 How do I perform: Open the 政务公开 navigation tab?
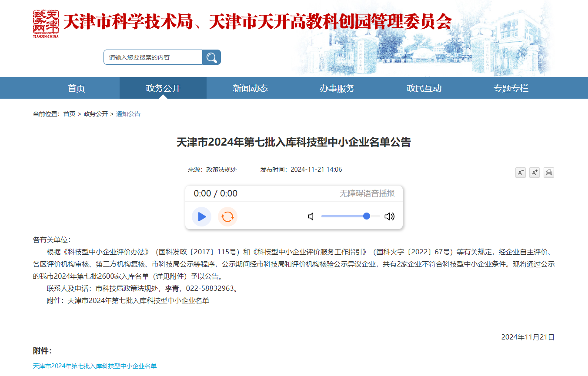coord(163,88)
